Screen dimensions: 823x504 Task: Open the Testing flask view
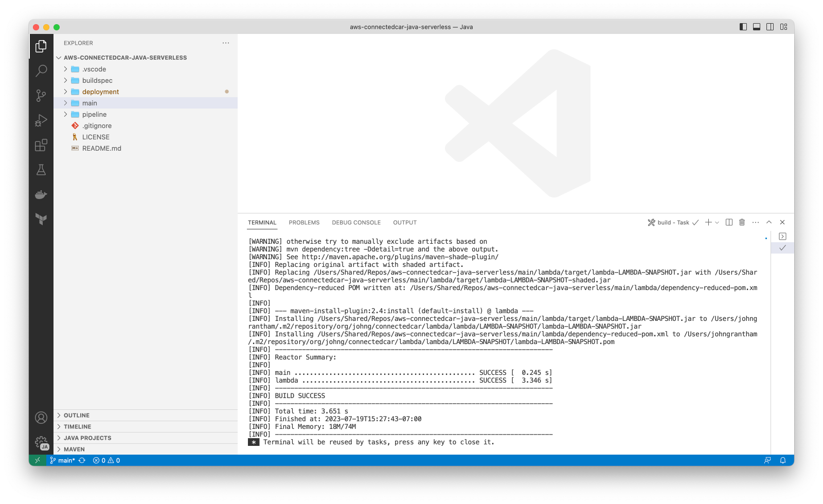41,170
